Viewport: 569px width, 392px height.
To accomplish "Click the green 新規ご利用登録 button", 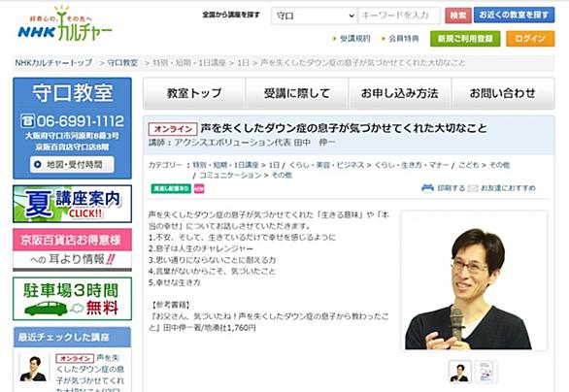I will point(465,39).
